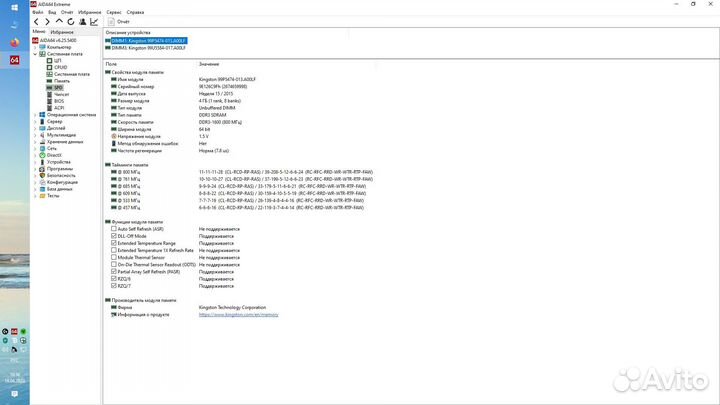Open Windows Start menu

15,7
